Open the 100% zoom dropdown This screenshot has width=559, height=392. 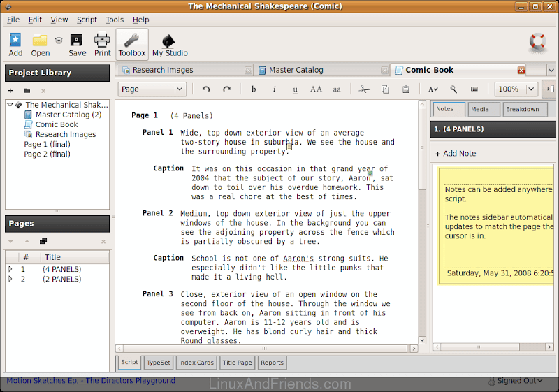516,89
